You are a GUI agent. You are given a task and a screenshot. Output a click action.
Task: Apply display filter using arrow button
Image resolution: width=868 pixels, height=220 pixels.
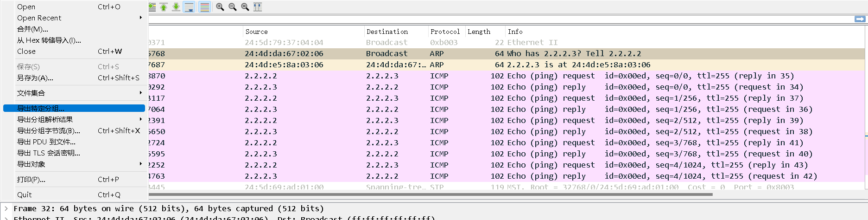[x=860, y=19]
